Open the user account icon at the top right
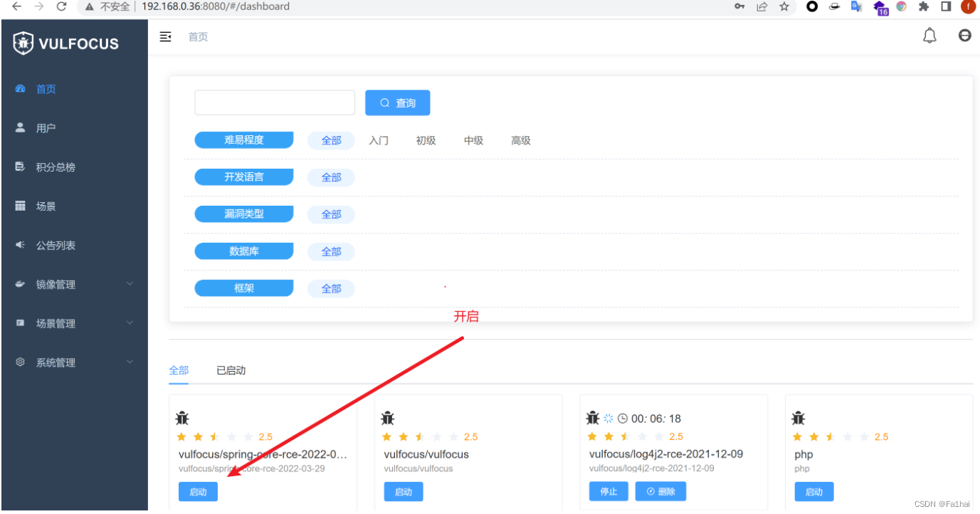This screenshot has width=980, height=514. click(x=965, y=35)
